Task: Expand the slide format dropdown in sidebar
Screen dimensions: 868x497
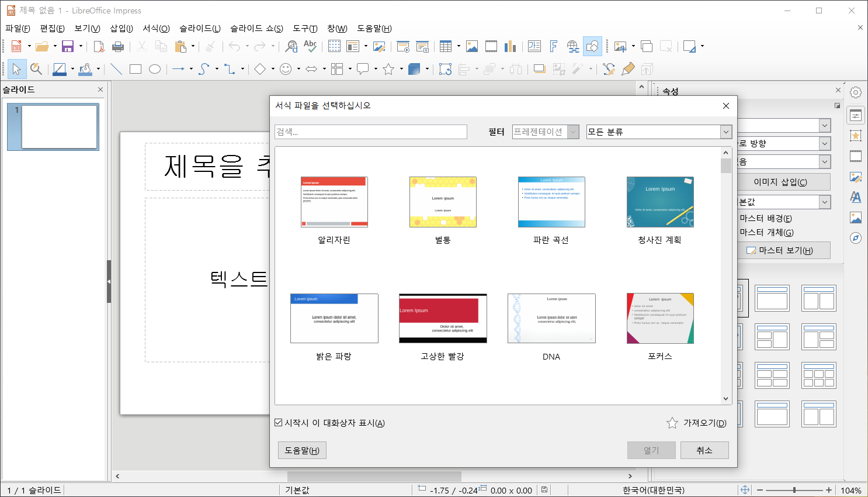Action: (825, 125)
